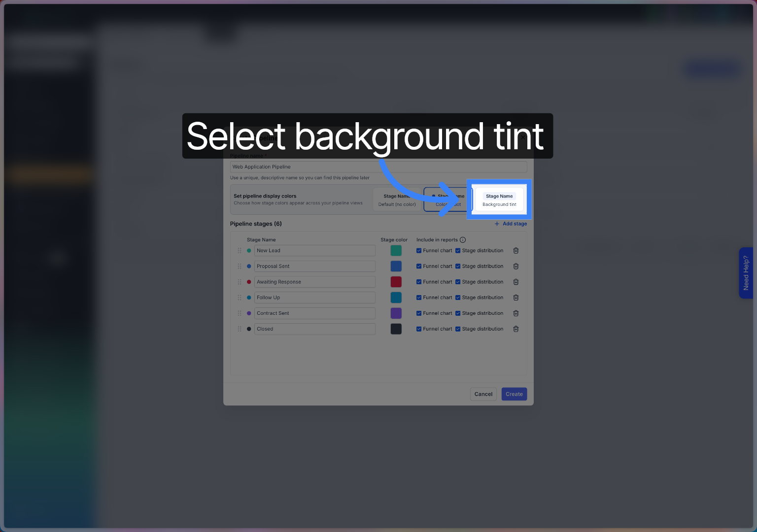Grab the Contract Sent drag handle
The image size is (757, 532).
[x=240, y=313]
